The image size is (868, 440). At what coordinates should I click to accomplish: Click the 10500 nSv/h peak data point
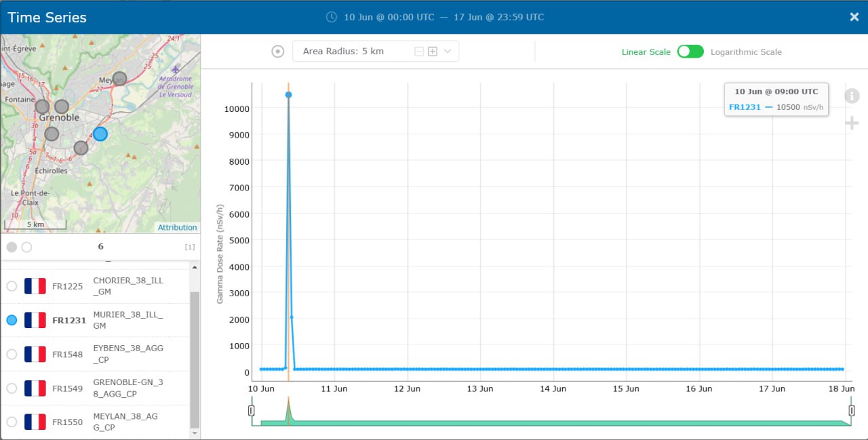pos(288,95)
